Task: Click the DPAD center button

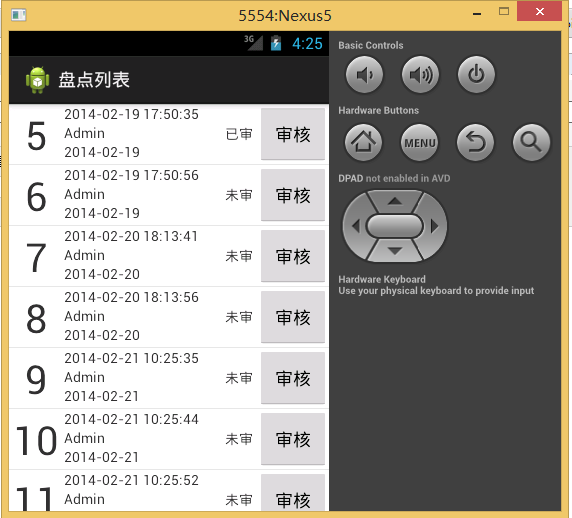Action: [395, 226]
